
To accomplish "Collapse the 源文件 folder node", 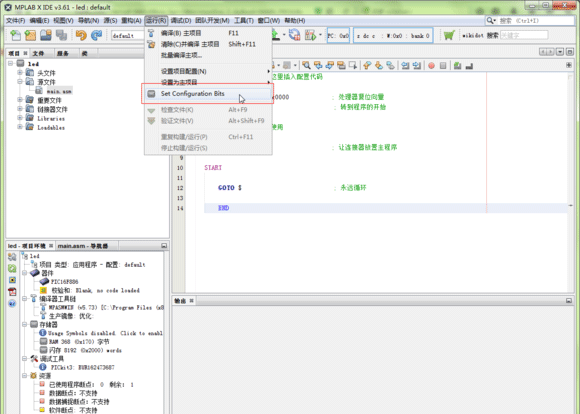I will pyautogui.click(x=20, y=81).
